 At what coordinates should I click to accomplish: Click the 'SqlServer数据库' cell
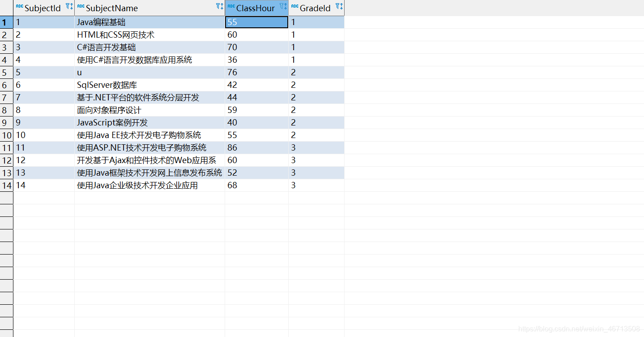(149, 85)
